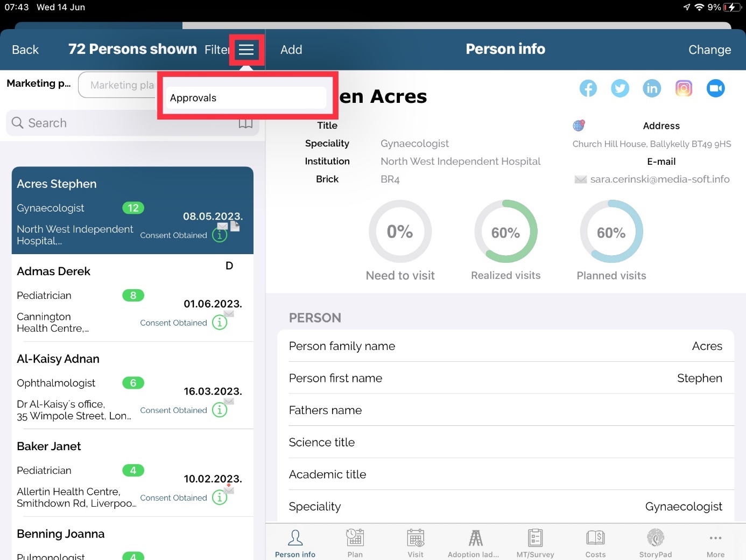Tap Change in Person info header
This screenshot has width=746, height=560.
(709, 50)
